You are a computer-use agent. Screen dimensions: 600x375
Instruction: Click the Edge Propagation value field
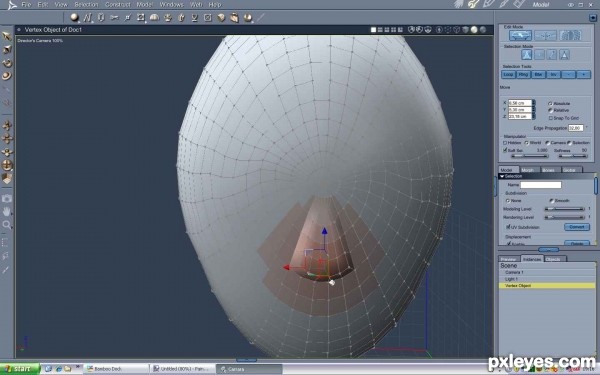(x=576, y=128)
